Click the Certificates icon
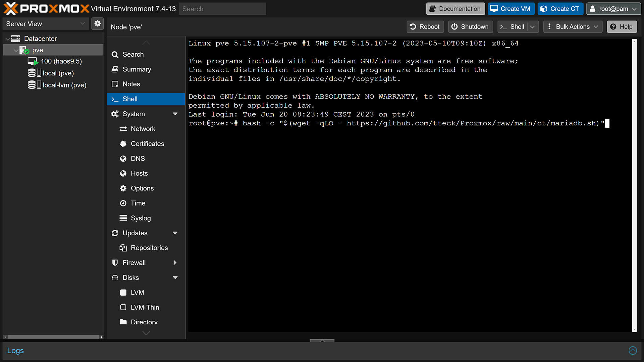Image resolution: width=644 pixels, height=362 pixels. [x=123, y=143]
